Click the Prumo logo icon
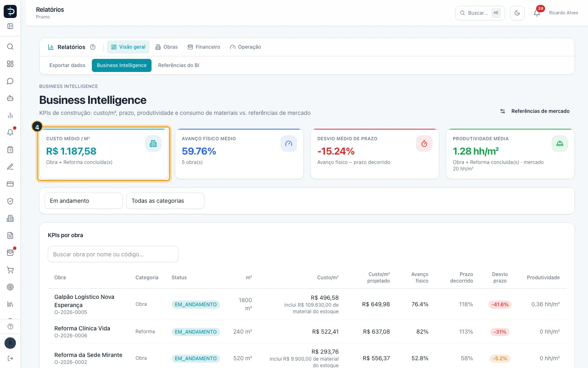 pyautogui.click(x=10, y=11)
